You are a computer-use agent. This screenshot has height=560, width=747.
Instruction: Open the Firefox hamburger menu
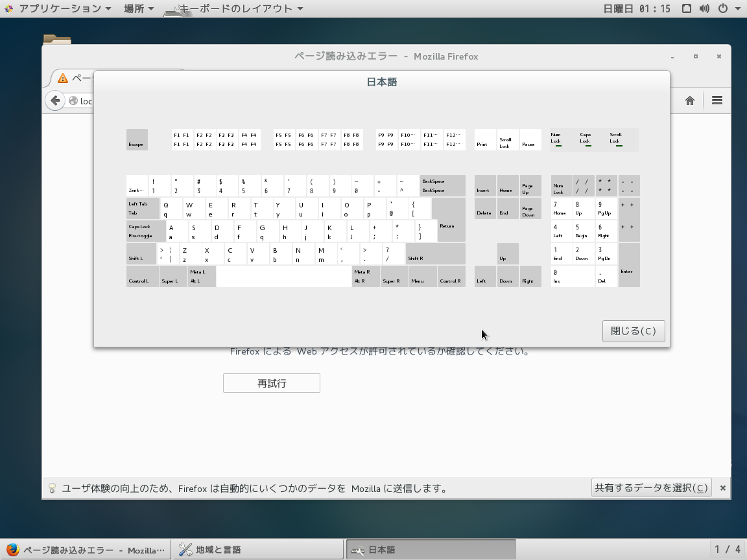coord(717,100)
